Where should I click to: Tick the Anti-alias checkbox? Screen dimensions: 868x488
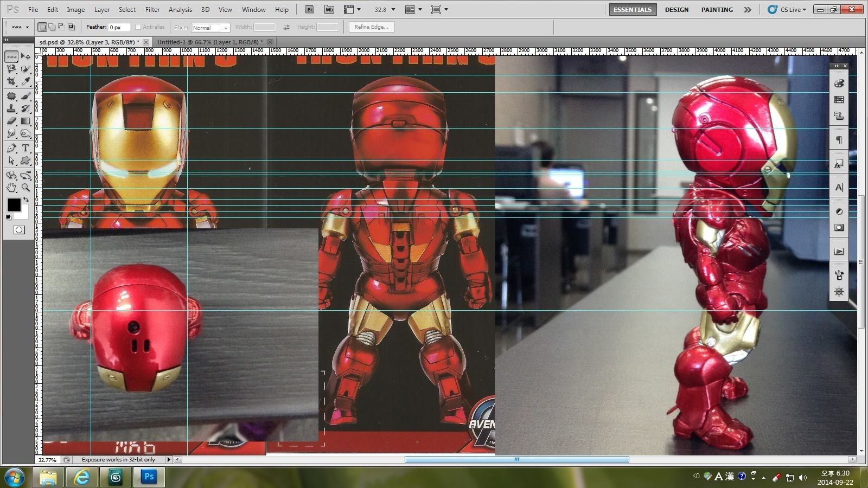[x=138, y=27]
